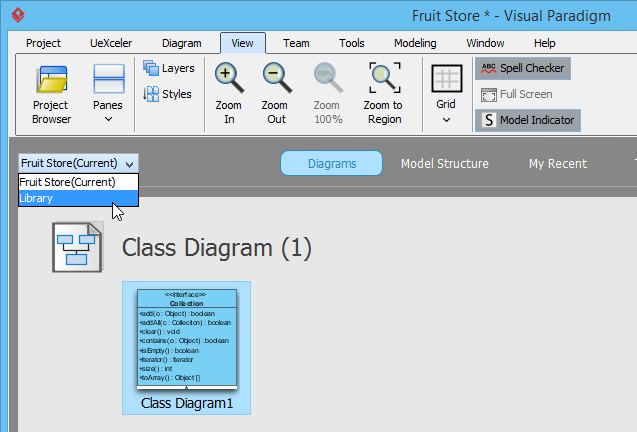637x432 pixels.
Task: Open the Panes menu icon
Action: click(108, 78)
